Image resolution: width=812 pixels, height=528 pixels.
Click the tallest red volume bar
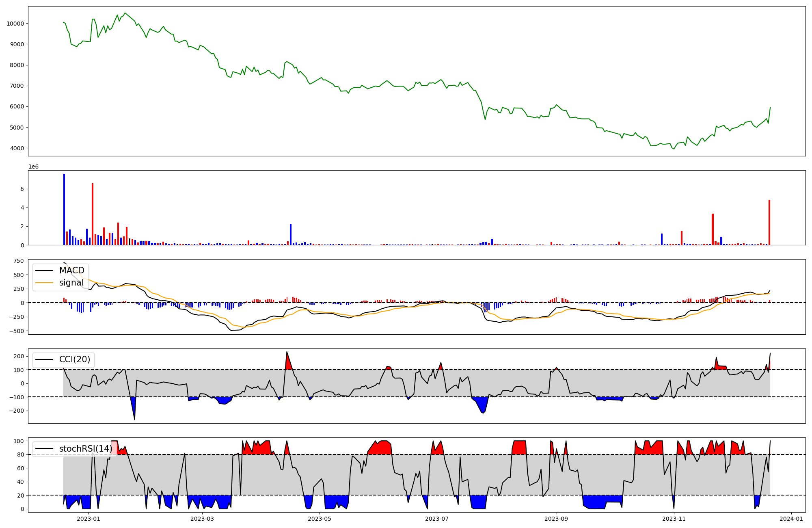click(x=93, y=214)
